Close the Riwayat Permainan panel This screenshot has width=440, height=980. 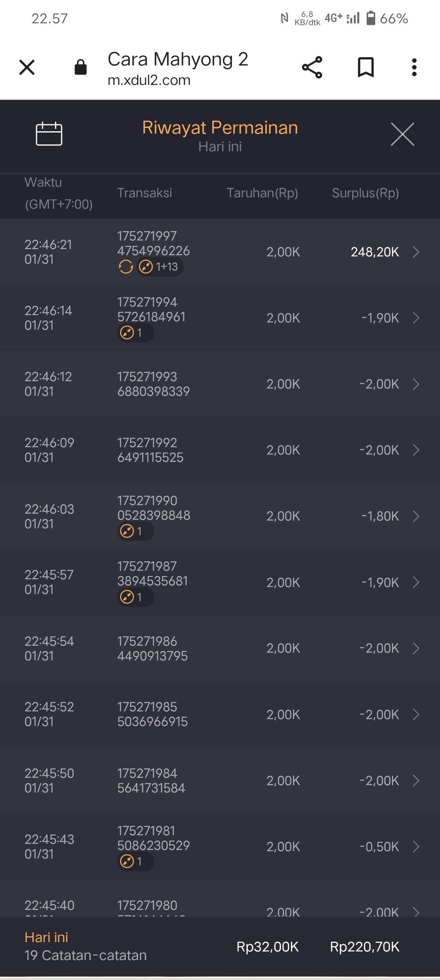click(x=402, y=134)
